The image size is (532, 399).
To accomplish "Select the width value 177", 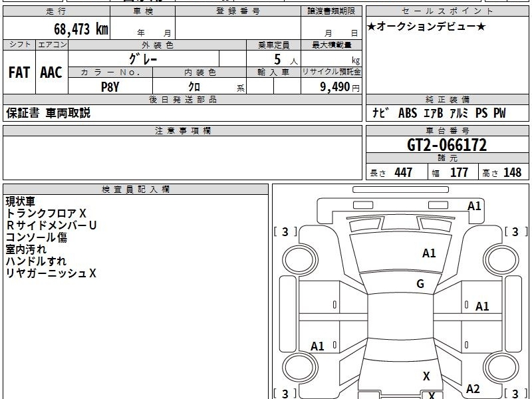I will click(459, 172).
